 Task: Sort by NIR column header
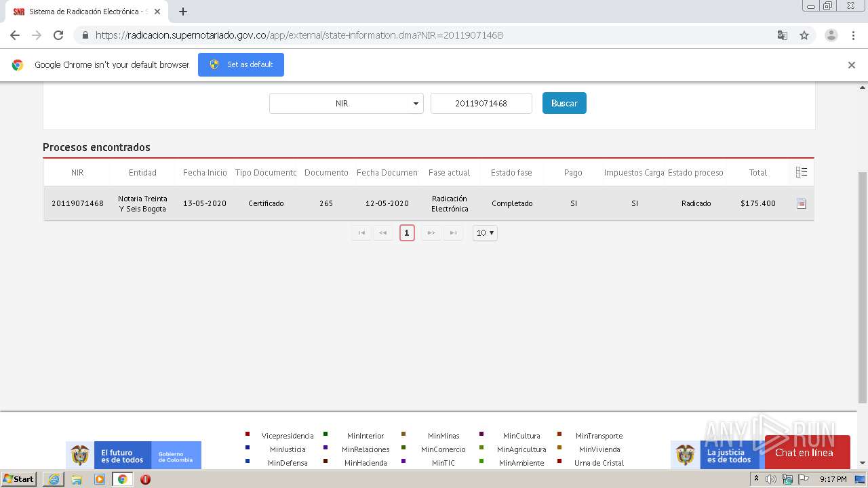click(77, 172)
